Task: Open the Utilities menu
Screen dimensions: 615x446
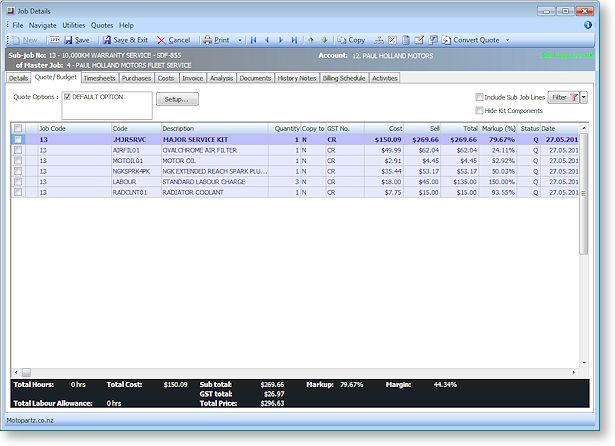Action: (x=73, y=24)
